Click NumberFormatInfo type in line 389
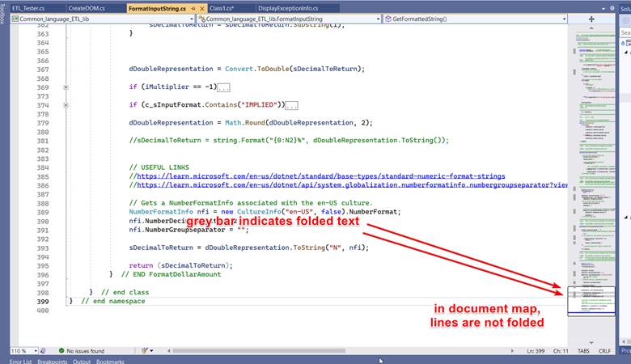Viewport: 631px width, 364px height. tap(161, 212)
